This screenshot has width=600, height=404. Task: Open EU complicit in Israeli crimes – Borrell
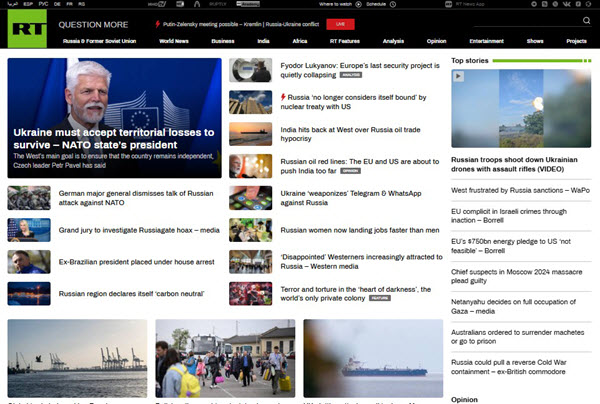click(509, 216)
